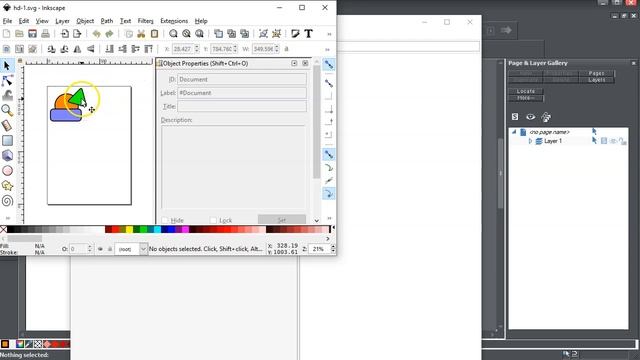Toggle Layer 1 lock in gallery

(622, 141)
